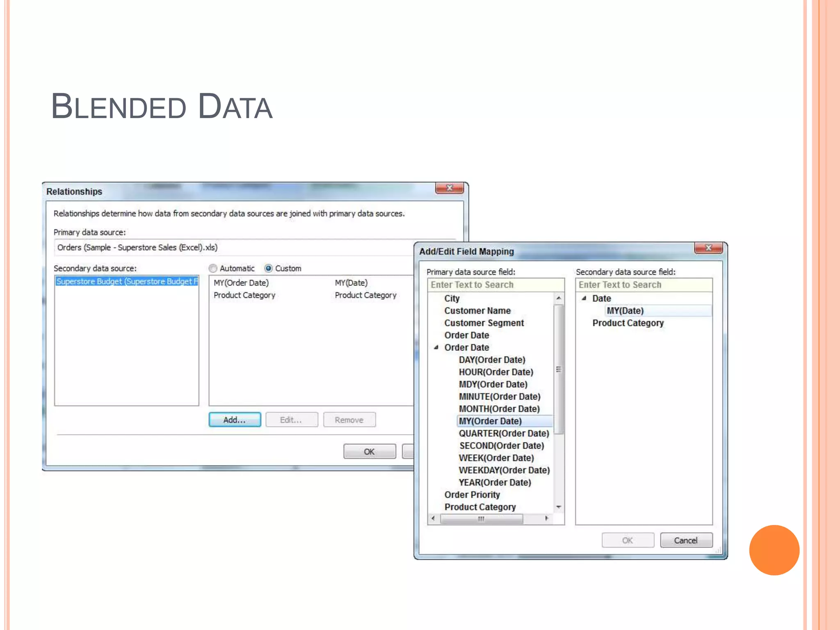840x630 pixels.
Task: Click the horizontal scroll-left arrow
Action: click(x=433, y=518)
